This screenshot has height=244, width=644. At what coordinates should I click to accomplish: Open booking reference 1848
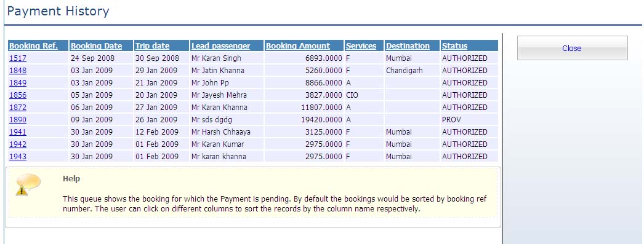pos(18,71)
